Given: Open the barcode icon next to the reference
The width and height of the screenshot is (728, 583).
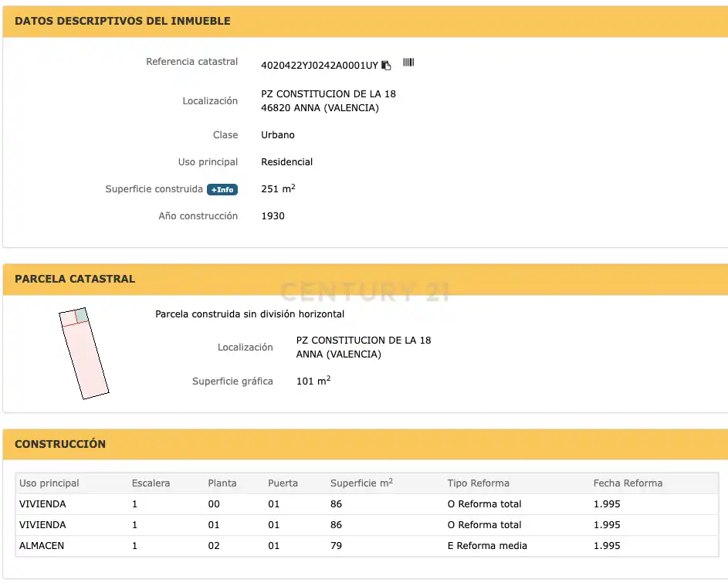Looking at the screenshot, I should (x=408, y=63).
